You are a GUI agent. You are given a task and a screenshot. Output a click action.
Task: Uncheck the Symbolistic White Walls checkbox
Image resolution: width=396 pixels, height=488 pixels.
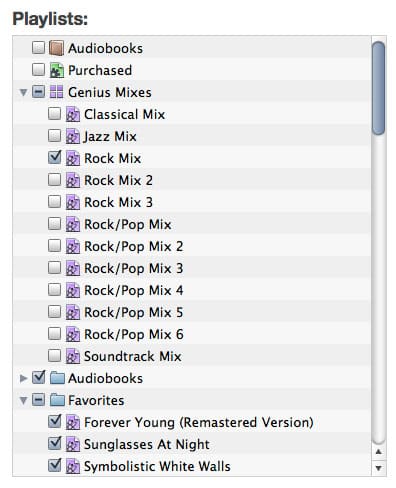coord(54,465)
